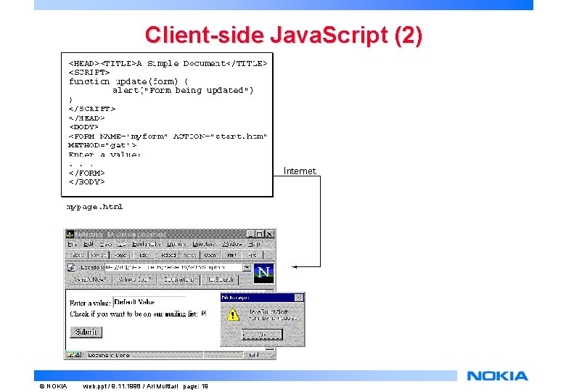
Task: Open the Help menu
Action: tap(254, 245)
